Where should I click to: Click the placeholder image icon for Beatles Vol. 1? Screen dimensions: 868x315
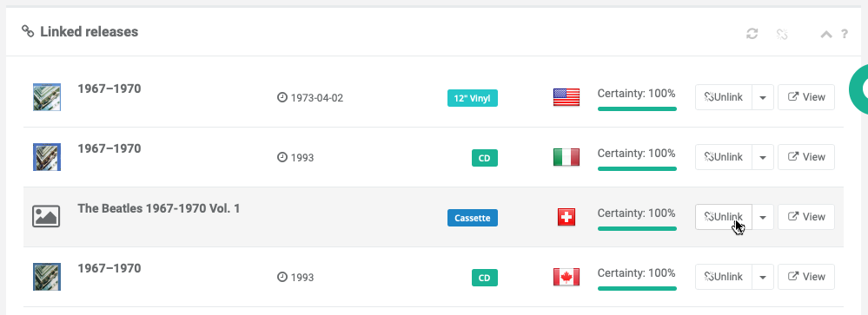(x=46, y=217)
